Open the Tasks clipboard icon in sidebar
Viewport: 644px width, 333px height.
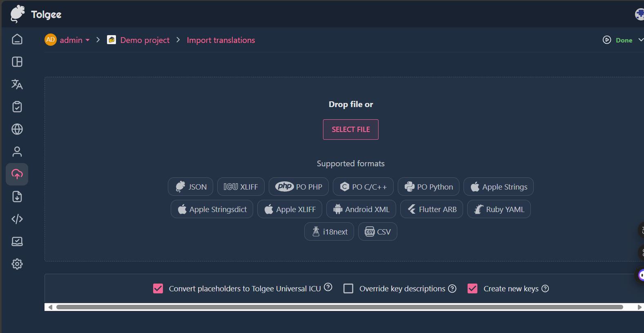pyautogui.click(x=17, y=107)
